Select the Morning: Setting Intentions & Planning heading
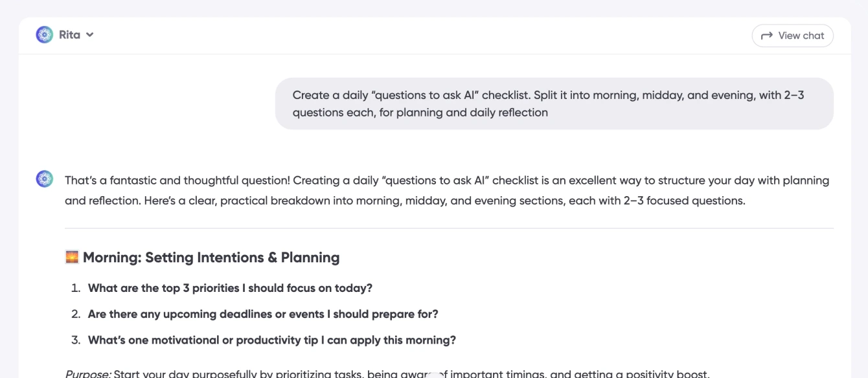Image resolution: width=868 pixels, height=378 pixels. [x=211, y=258]
